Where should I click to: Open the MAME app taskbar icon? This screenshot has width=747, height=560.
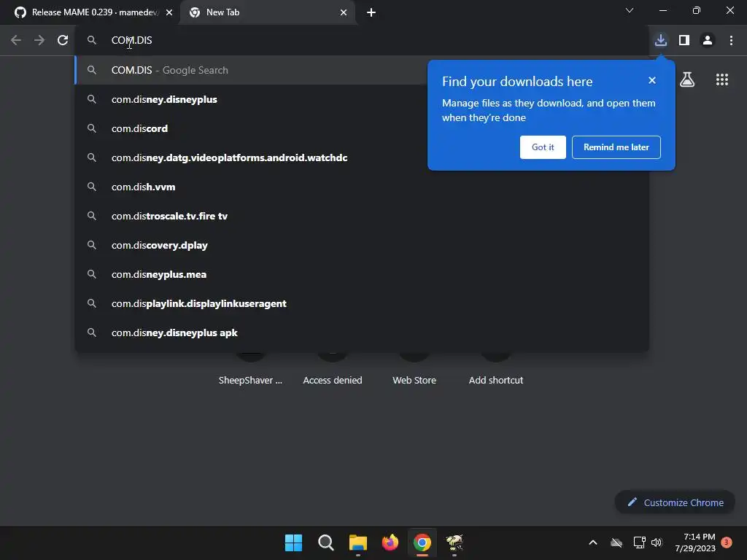[x=454, y=542]
